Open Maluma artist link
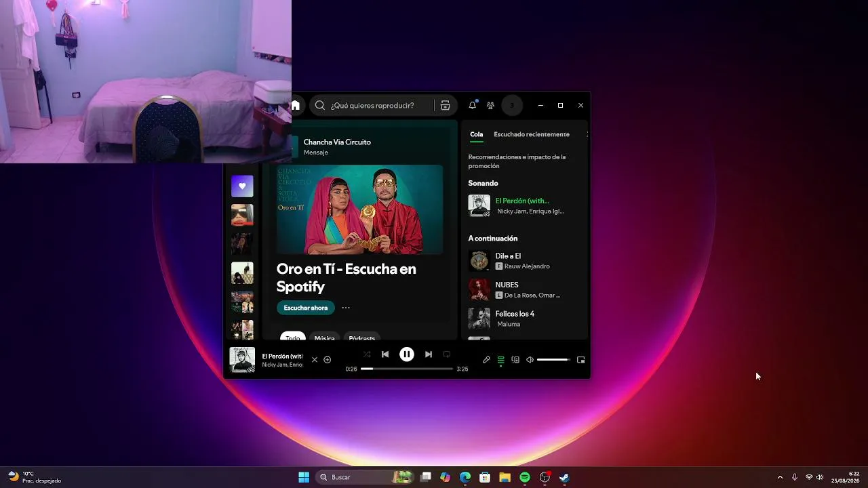 [x=509, y=324]
